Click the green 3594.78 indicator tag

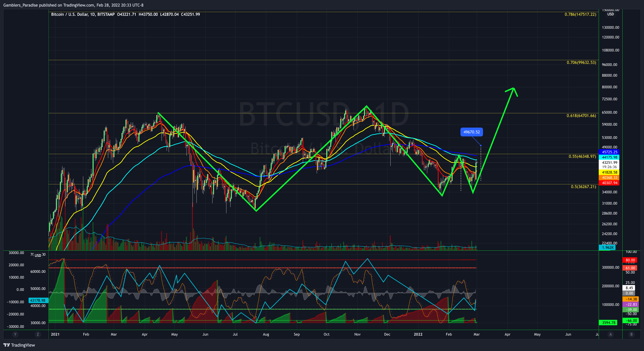(608, 323)
